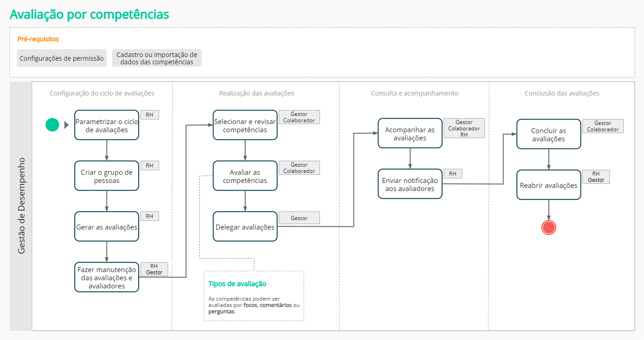Click 'RH Gestor' tag beside 'Fazer manutenção'
This screenshot has width=644, height=340.
[154, 269]
